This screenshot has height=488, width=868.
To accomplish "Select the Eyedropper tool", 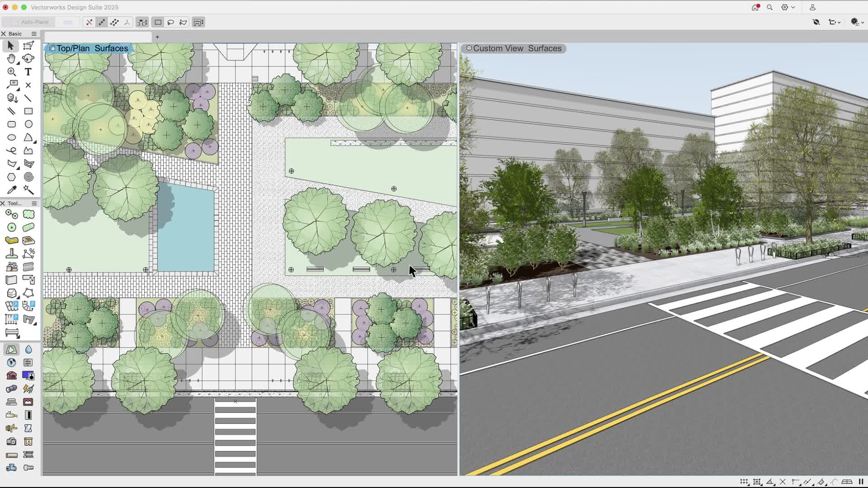I will (x=11, y=190).
